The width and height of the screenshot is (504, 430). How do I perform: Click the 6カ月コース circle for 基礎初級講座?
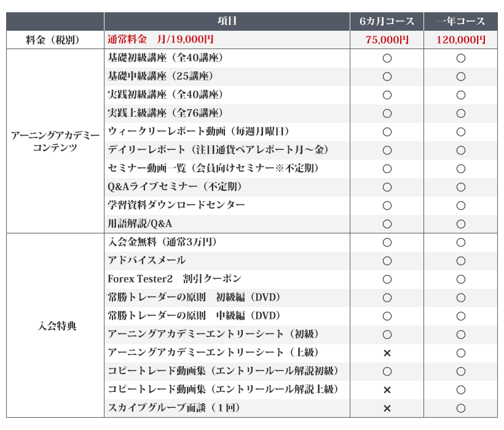[x=387, y=58]
